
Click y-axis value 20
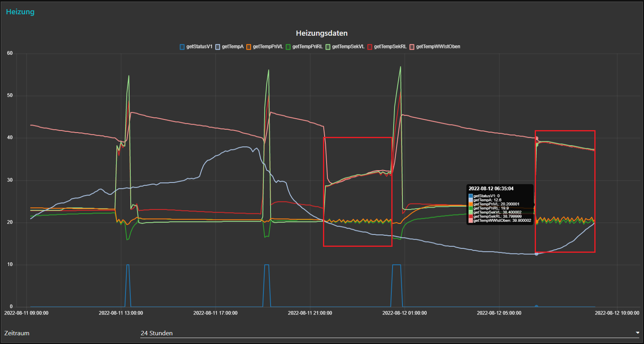[x=10, y=222]
